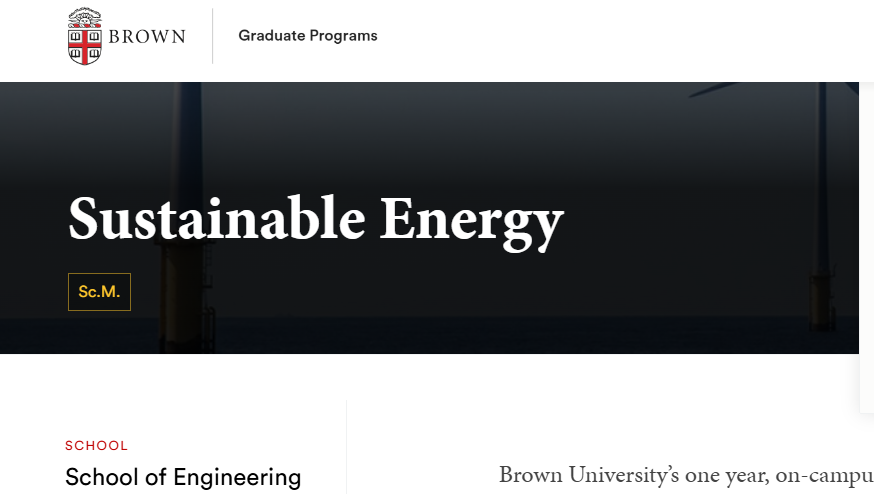
Task: Click the Sc.M. degree badge
Action: (99, 292)
